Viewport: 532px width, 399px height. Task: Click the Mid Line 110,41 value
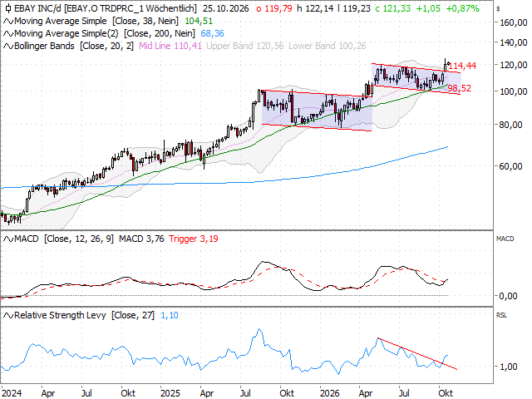tap(170, 46)
